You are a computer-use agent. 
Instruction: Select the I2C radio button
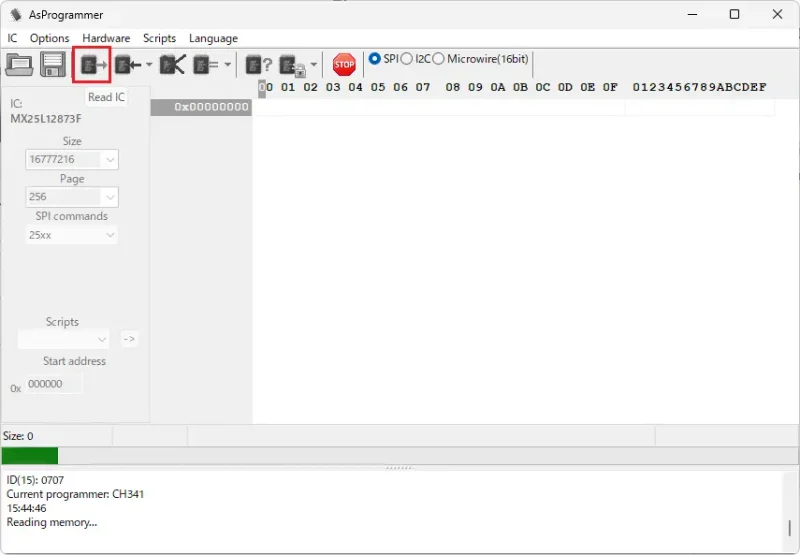(407, 59)
